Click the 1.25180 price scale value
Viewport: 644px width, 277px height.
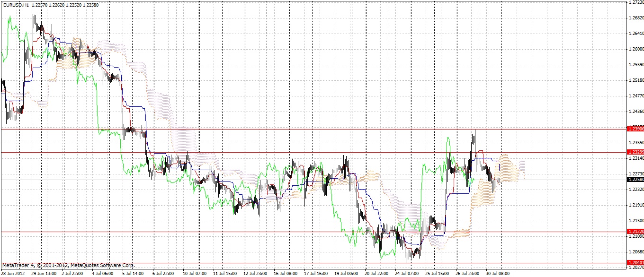click(635, 80)
